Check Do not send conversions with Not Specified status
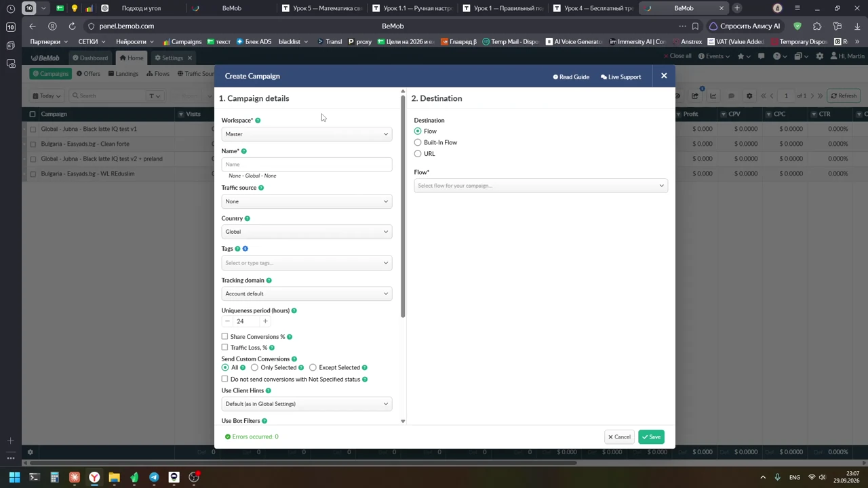This screenshot has width=868, height=488. 224,379
